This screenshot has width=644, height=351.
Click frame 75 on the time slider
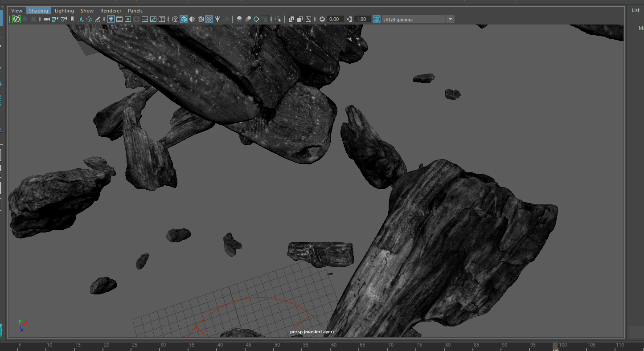click(x=419, y=345)
